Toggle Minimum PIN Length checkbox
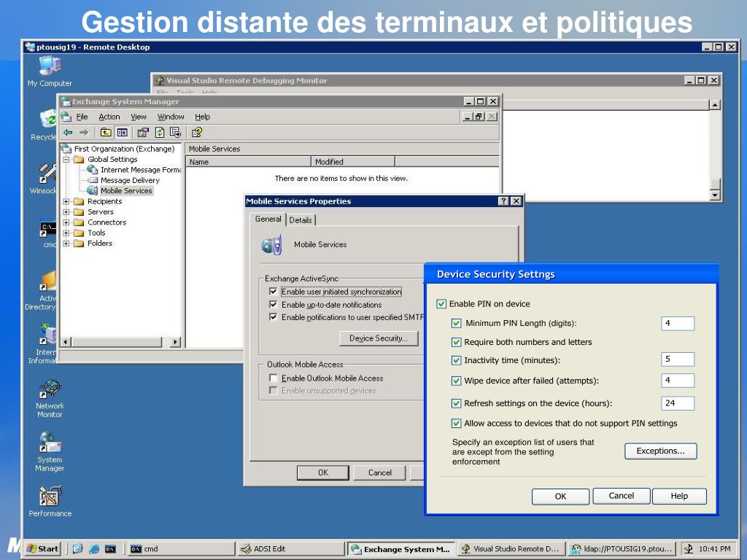747x560 pixels. point(457,323)
